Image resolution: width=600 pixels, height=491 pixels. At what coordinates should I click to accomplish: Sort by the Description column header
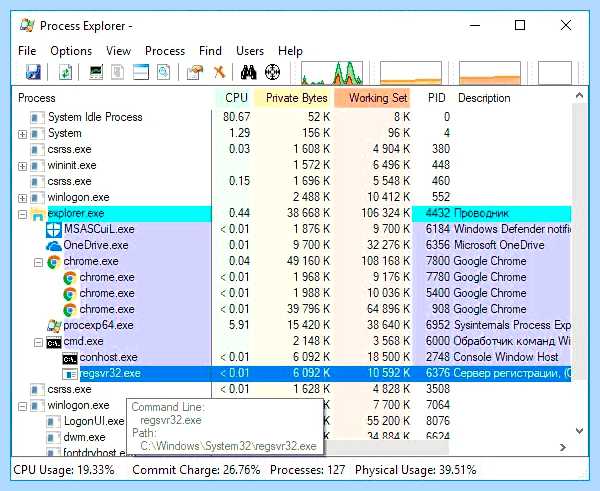[x=484, y=98]
